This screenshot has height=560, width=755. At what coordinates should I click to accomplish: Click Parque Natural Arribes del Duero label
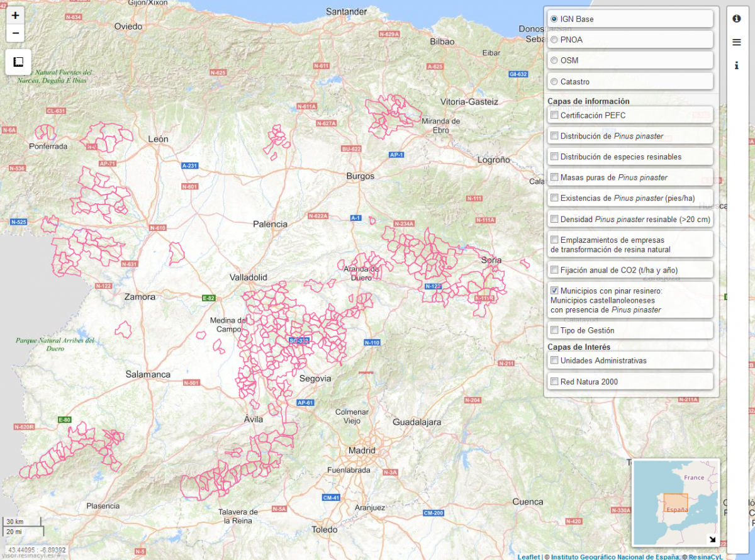tap(55, 344)
